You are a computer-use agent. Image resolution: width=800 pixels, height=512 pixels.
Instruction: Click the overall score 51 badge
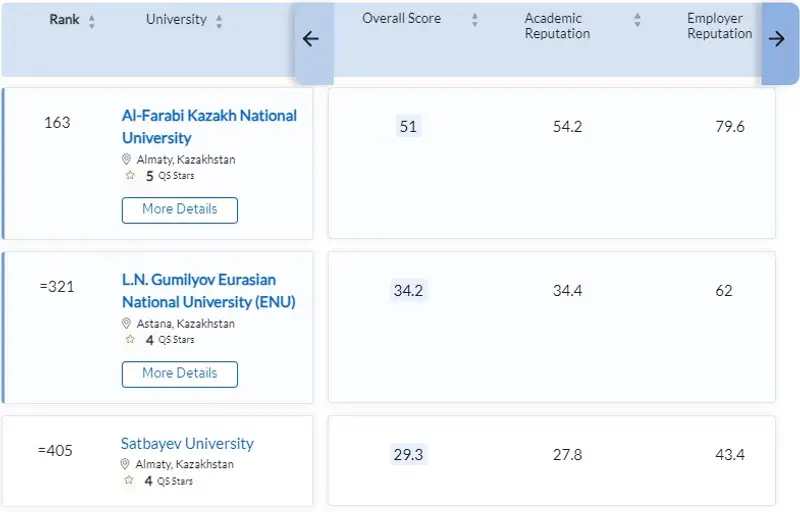408,126
